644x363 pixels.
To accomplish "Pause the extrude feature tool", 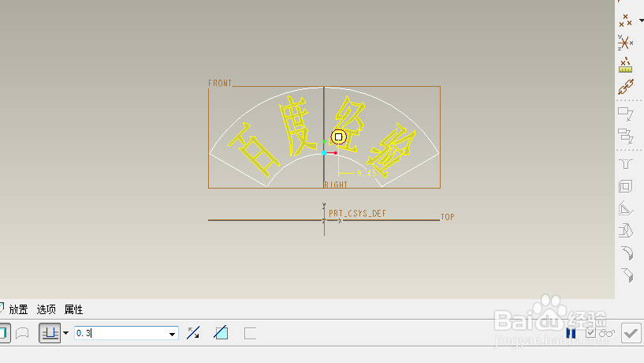I will click(571, 333).
